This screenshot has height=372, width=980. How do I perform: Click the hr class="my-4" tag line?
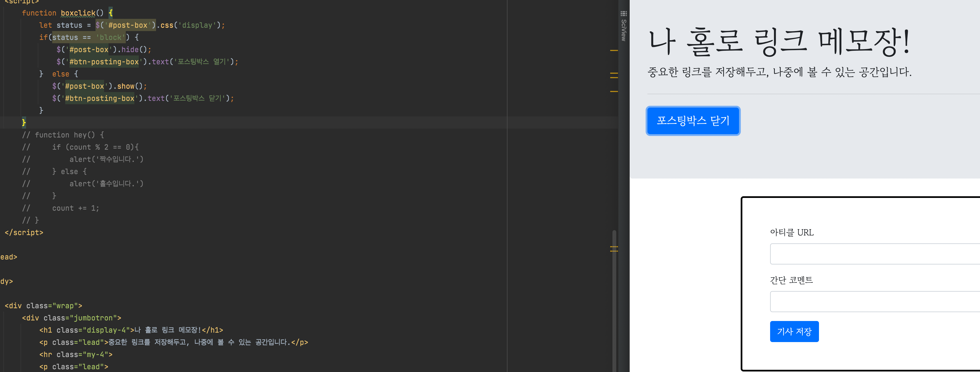pyautogui.click(x=76, y=355)
